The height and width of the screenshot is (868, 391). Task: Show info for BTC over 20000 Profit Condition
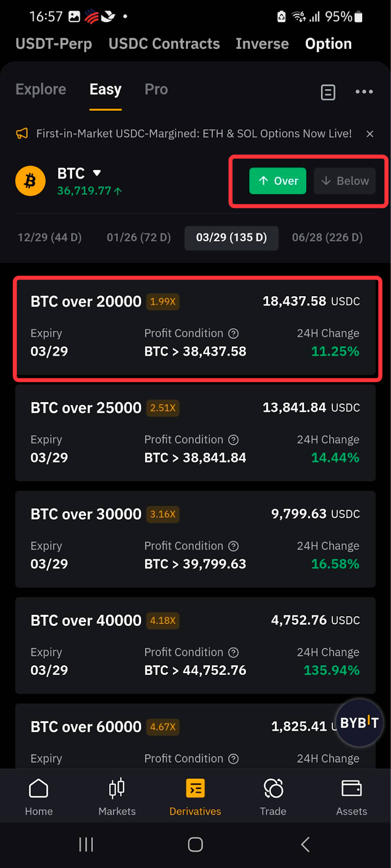coord(234,334)
